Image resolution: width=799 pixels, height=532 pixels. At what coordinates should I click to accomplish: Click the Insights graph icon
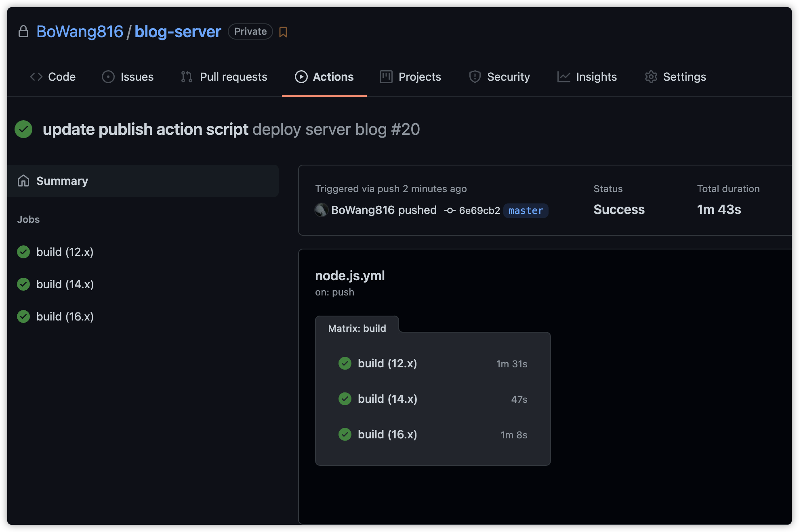point(564,77)
